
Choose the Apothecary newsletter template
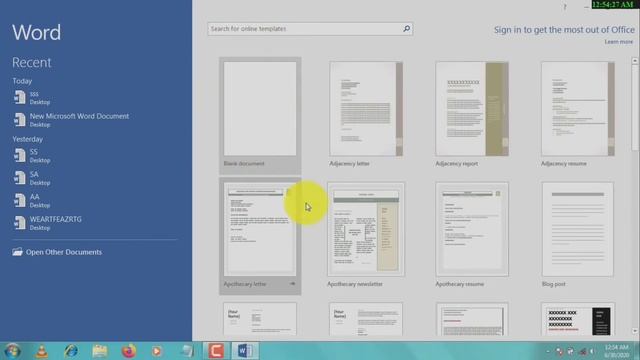coord(366,235)
